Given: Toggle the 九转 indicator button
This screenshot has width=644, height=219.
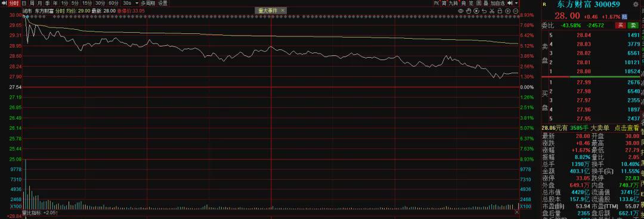Looking at the screenshot, I should [453, 3].
